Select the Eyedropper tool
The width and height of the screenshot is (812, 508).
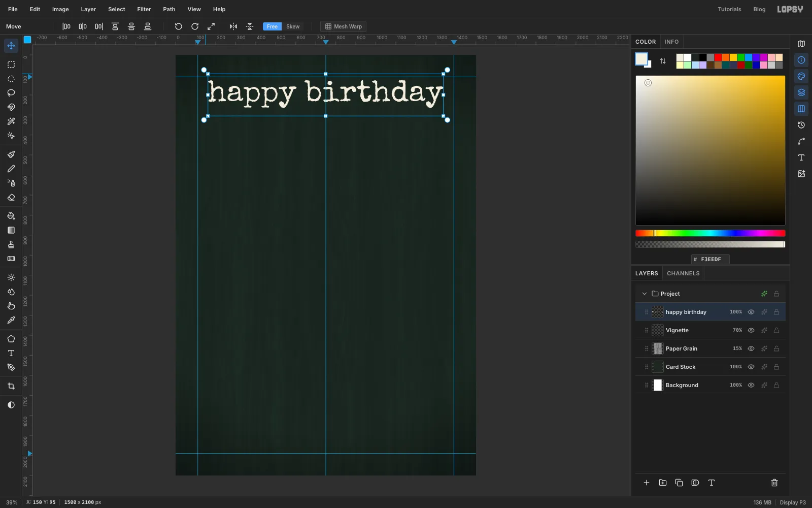point(11,321)
